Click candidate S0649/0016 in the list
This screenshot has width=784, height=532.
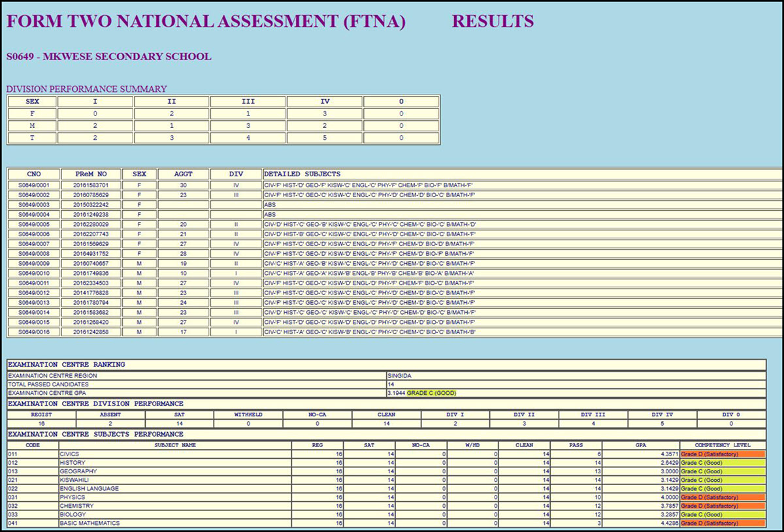coord(33,332)
